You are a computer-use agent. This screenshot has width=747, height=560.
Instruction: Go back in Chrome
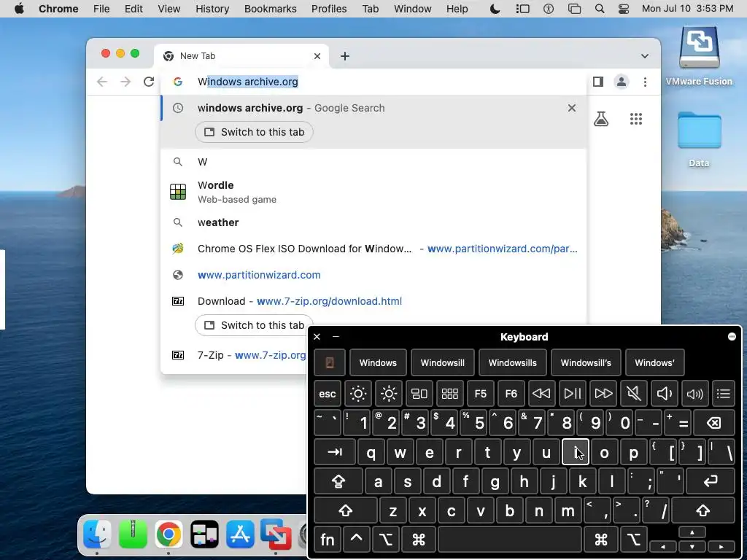102,82
